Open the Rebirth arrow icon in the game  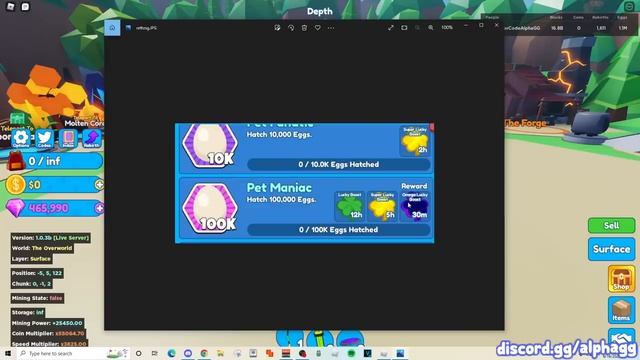[x=92, y=138]
